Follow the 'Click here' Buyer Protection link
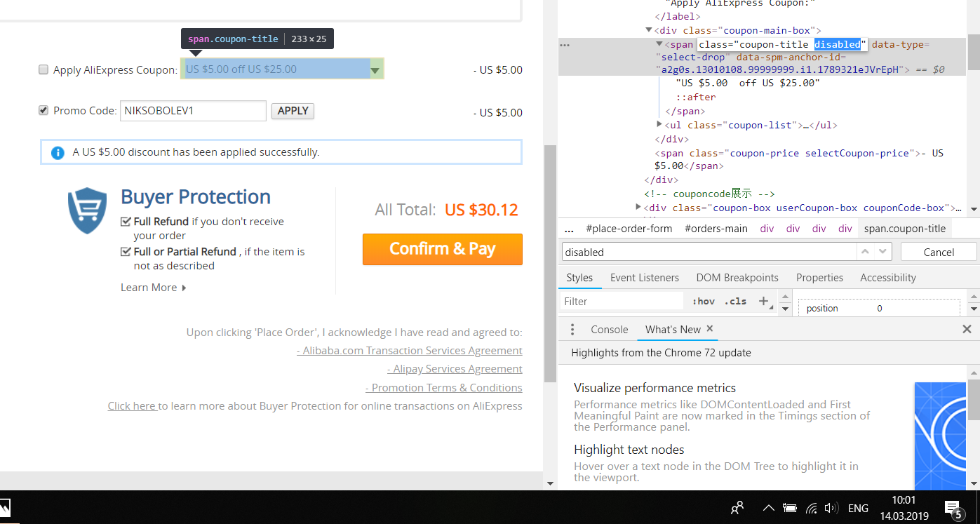Screen dimensions: 980x524 (132, 406)
